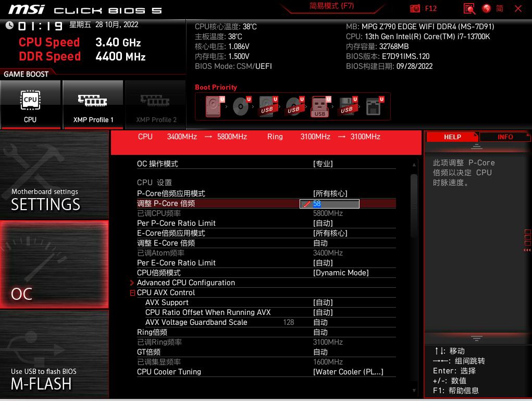Select the USB hard disk boot icon
Viewport: 532px width, 401px height.
point(268,106)
